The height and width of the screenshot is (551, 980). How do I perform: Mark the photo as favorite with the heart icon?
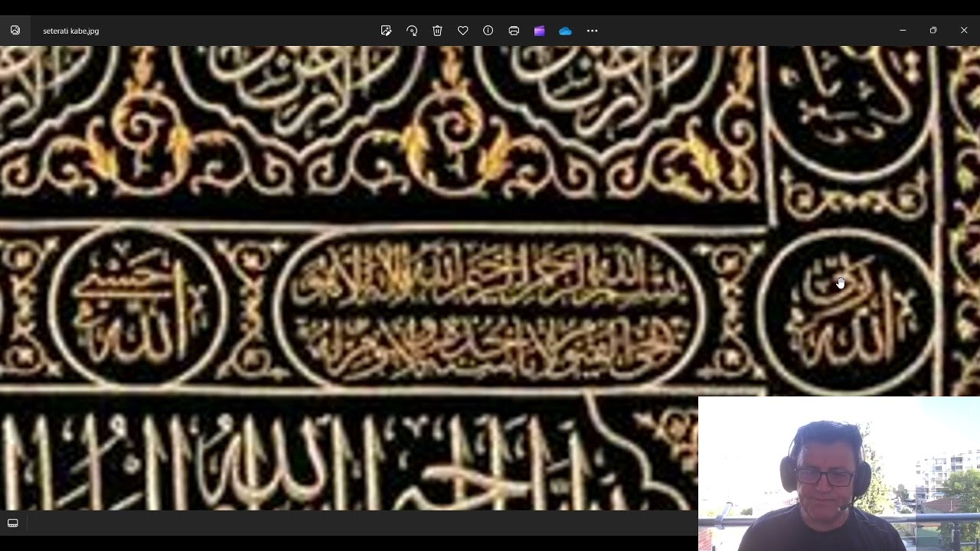(462, 31)
